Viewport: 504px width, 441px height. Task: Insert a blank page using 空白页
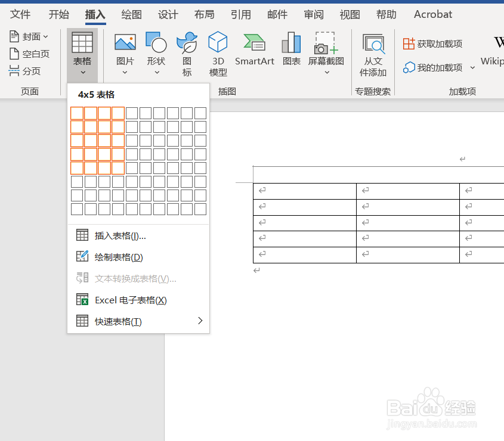click(x=30, y=54)
